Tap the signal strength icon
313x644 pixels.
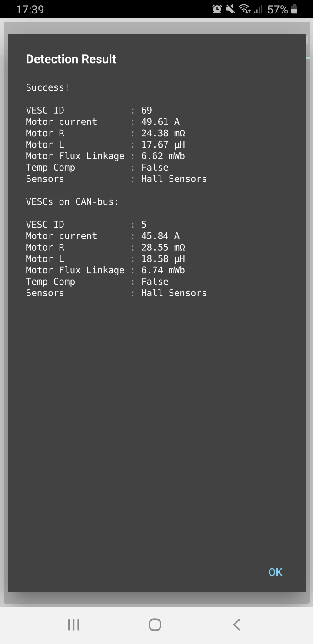click(258, 9)
